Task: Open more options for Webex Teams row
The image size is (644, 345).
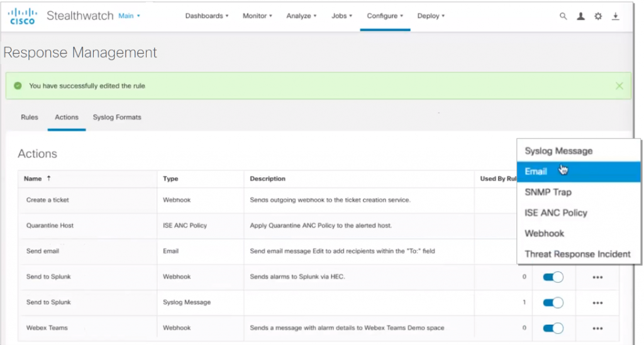Action: 597,328
